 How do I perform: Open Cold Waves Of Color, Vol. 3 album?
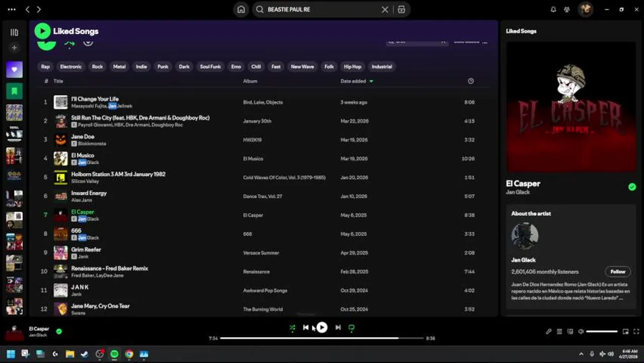tap(284, 177)
